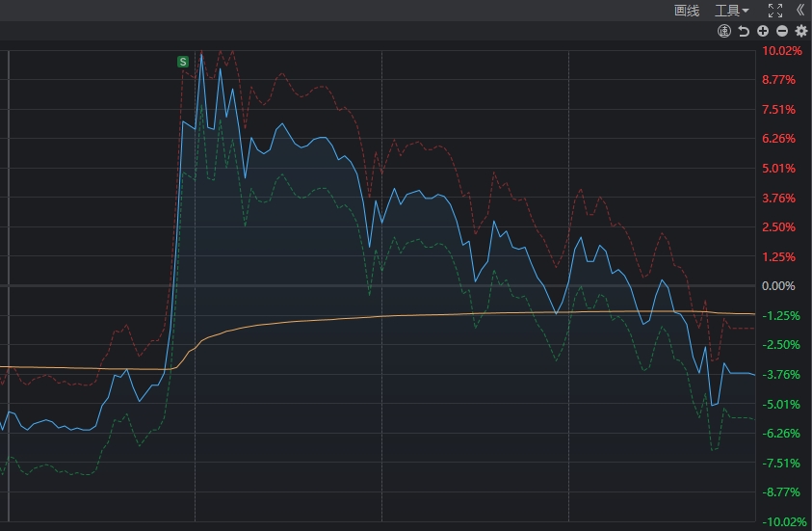Image resolution: width=812 pixels, height=531 pixels.
Task: Toggle fullscreen chart with the expand-arrows icon
Action: click(775, 11)
